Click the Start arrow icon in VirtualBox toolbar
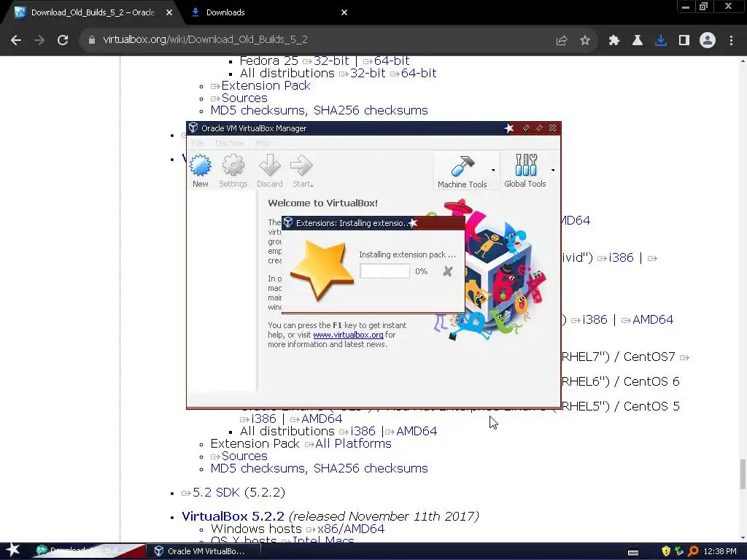Viewport: 747px width, 560px height. coord(301,166)
